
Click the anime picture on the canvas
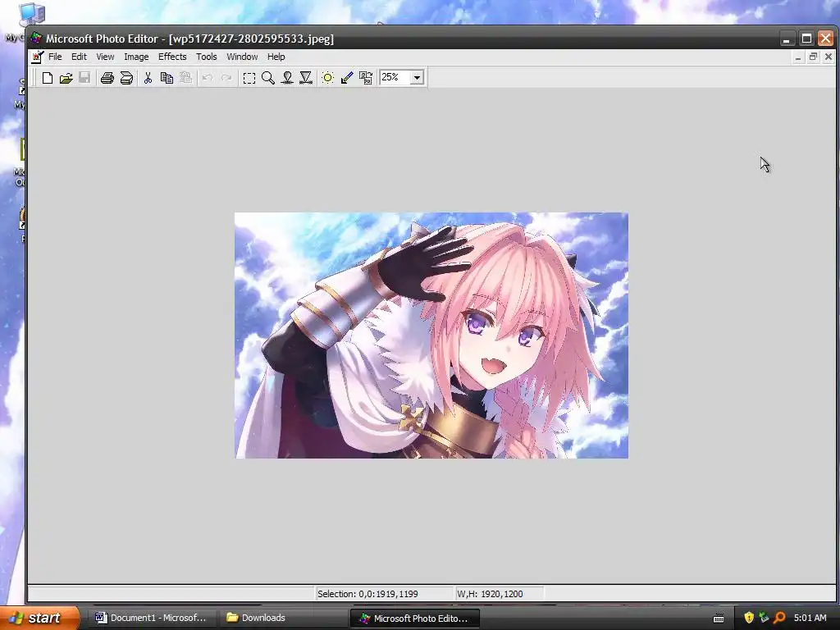pos(431,336)
